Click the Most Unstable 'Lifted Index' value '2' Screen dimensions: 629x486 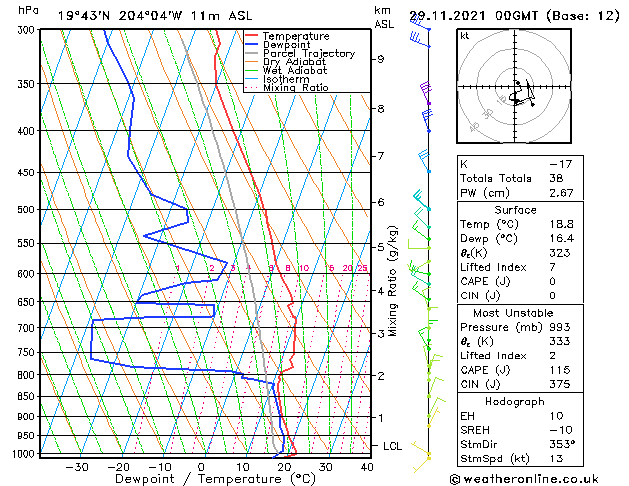click(553, 356)
